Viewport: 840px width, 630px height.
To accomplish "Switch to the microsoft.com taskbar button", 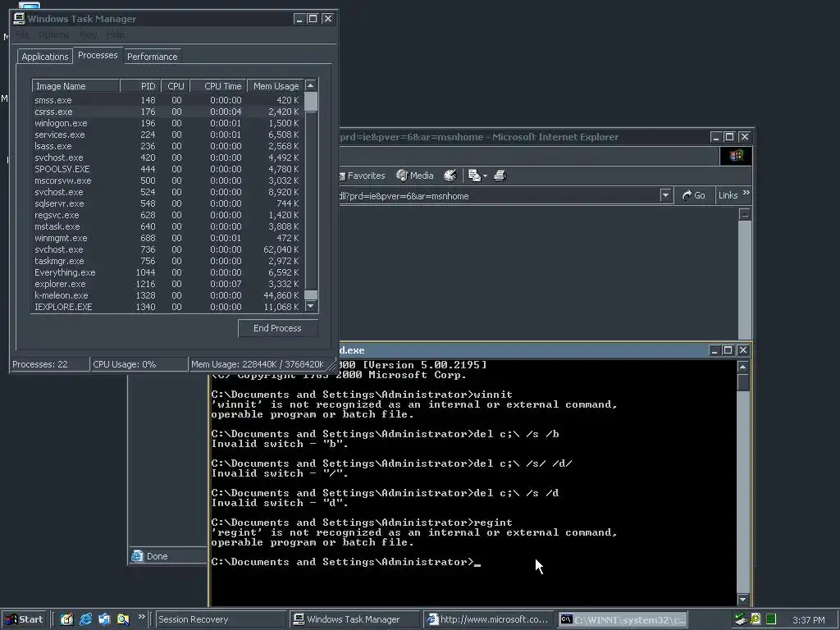I will (489, 620).
